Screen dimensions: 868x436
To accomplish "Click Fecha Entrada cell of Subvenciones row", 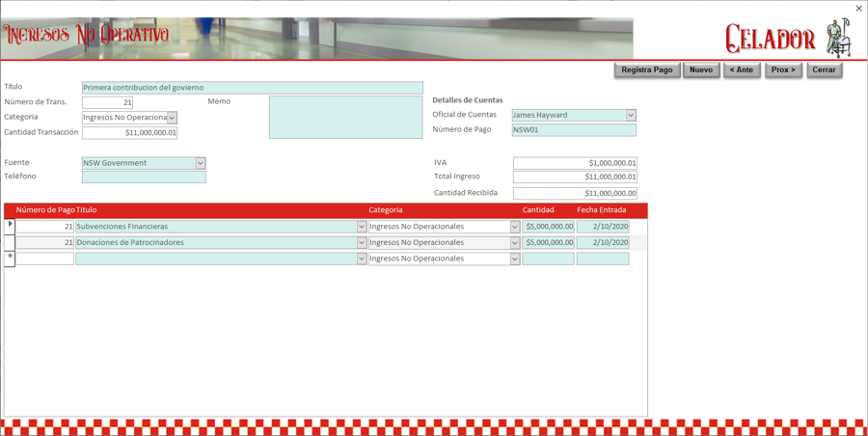I will tap(603, 227).
